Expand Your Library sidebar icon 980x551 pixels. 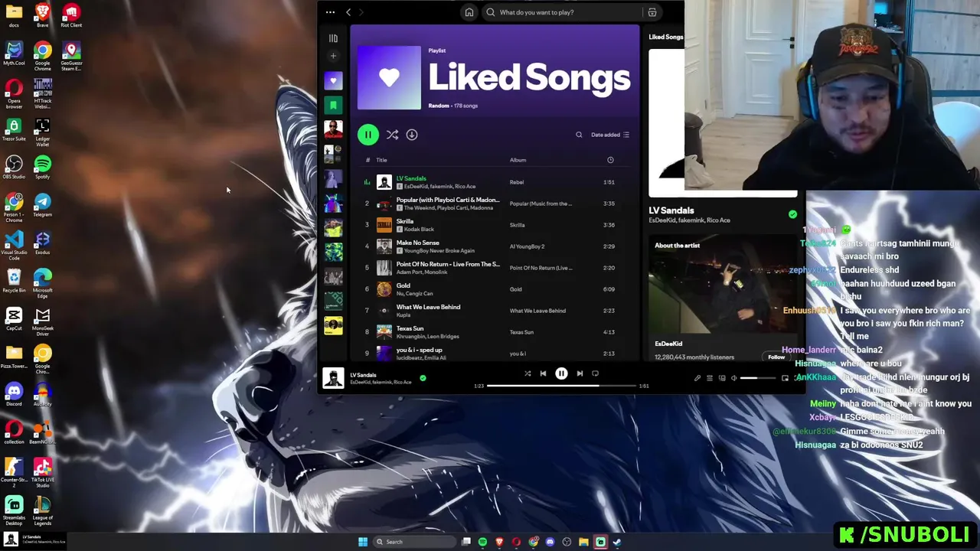333,38
